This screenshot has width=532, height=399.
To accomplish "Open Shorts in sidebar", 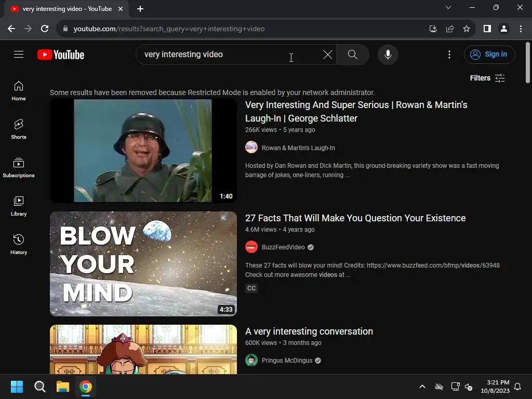I will [x=19, y=129].
